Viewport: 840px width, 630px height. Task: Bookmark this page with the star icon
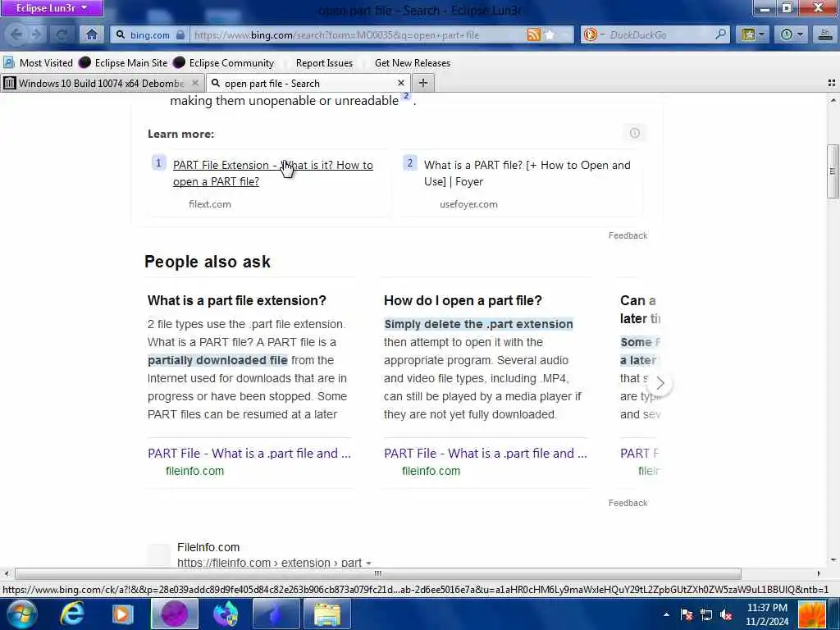550,34
